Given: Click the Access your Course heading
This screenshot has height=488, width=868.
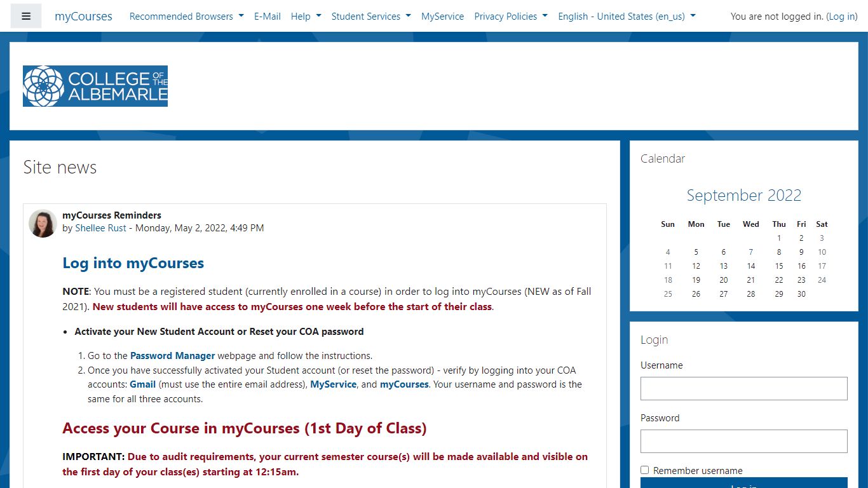Looking at the screenshot, I should [x=245, y=428].
